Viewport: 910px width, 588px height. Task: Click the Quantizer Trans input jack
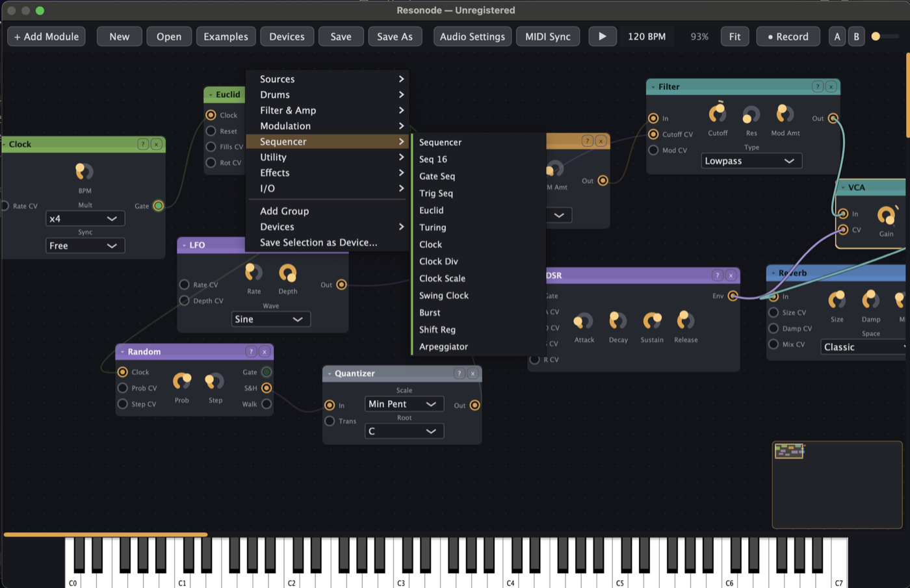tap(330, 421)
